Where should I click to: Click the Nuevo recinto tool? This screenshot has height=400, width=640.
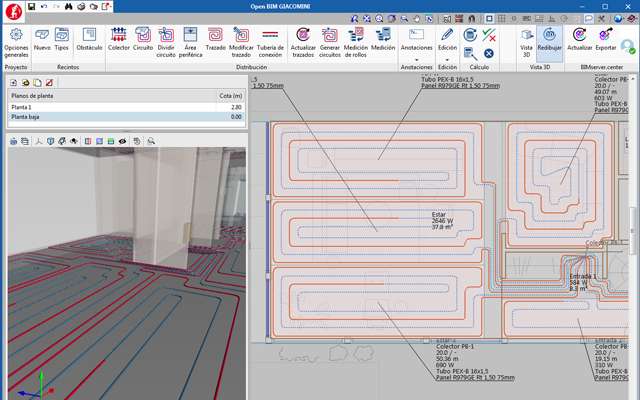click(x=42, y=40)
